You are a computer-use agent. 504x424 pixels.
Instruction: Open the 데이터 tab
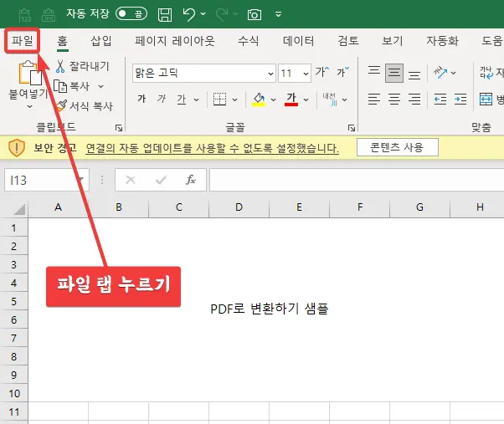(298, 41)
